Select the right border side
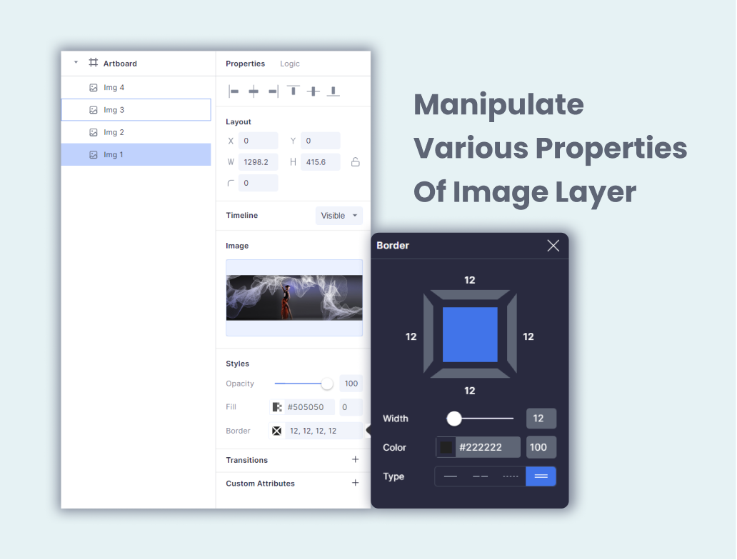The width and height of the screenshot is (737, 560). click(x=512, y=334)
